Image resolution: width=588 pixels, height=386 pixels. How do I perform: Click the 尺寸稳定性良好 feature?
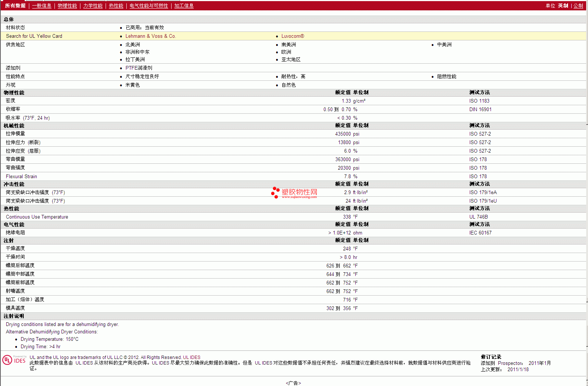(x=142, y=76)
